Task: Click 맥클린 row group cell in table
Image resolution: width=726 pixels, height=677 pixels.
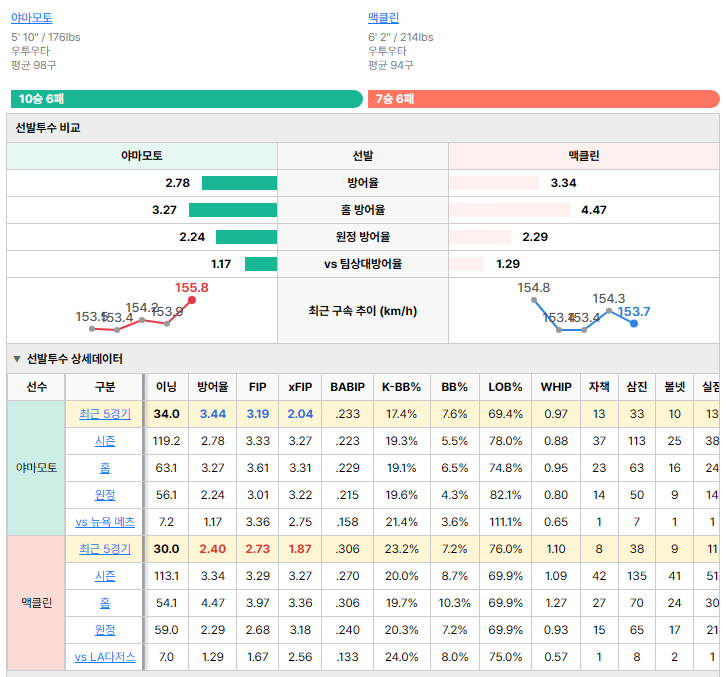Action: (x=36, y=603)
